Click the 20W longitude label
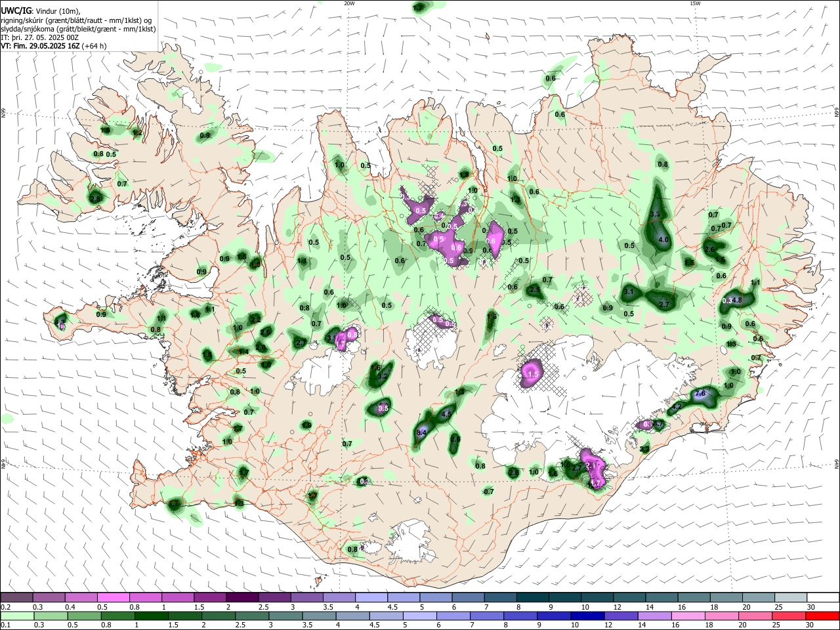Screen dimensions: 840x630 (x=349, y=3)
